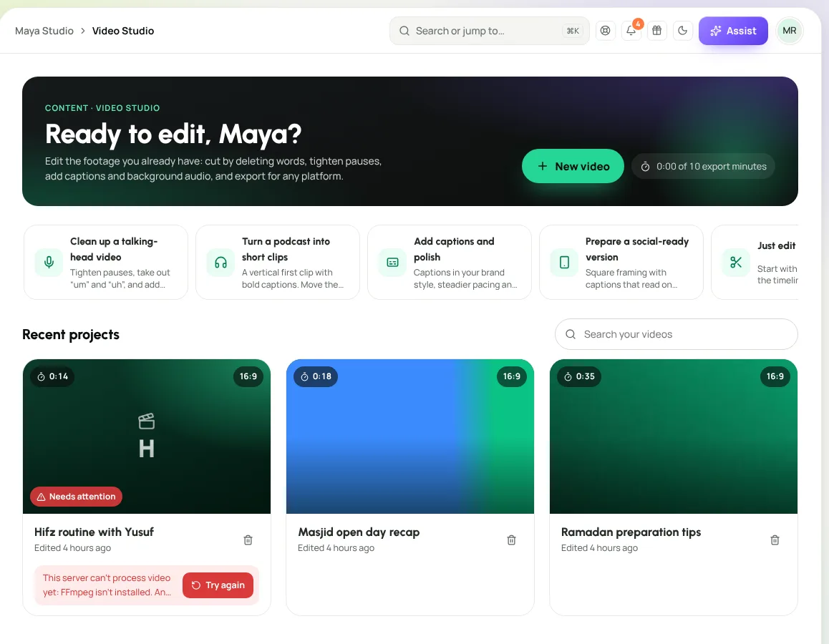Screen dimensions: 829x644
Task: Retry processing with Try again
Action: (x=218, y=585)
